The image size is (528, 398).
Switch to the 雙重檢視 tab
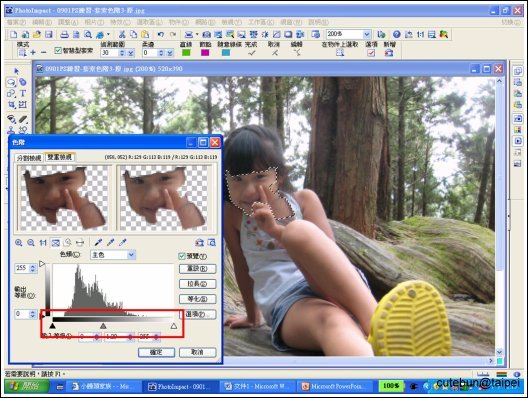[59, 157]
